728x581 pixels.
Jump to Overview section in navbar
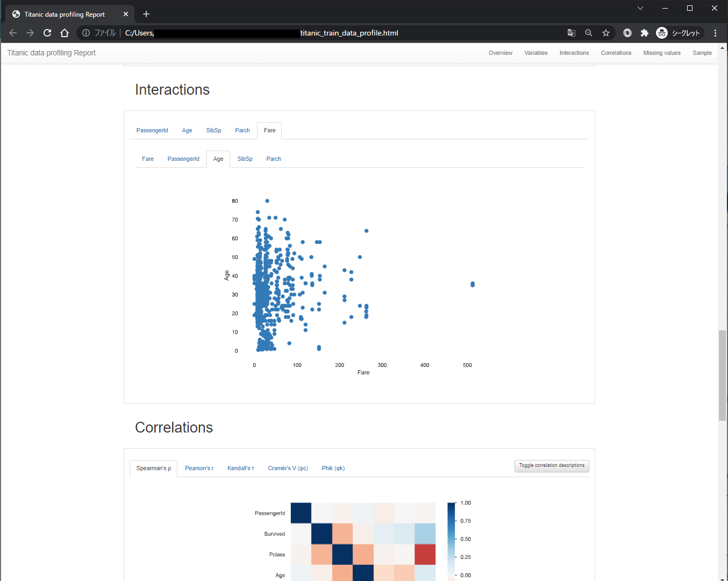501,53
